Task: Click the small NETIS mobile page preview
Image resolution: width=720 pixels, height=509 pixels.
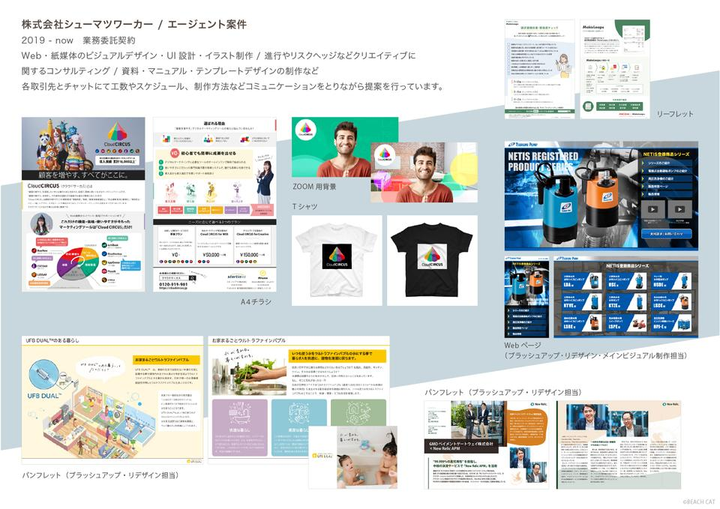Action: pyautogui.click(x=527, y=297)
